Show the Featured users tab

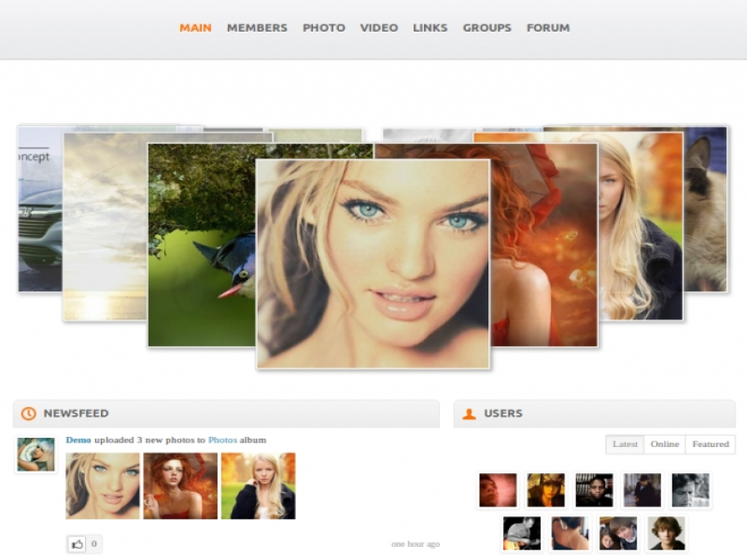[x=710, y=444]
